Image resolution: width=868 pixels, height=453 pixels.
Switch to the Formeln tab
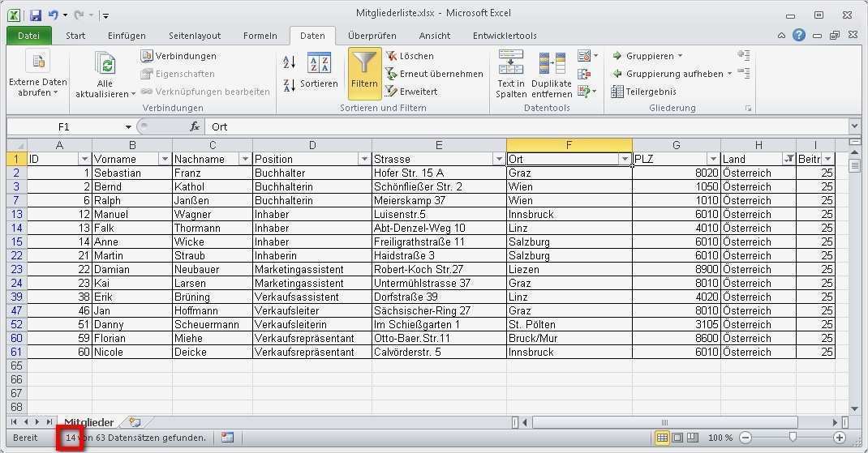point(260,36)
